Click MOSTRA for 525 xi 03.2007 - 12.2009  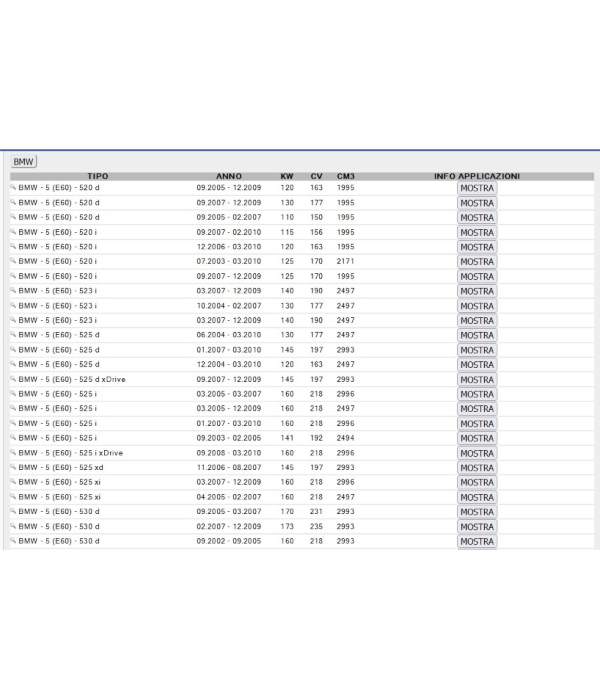point(477,483)
